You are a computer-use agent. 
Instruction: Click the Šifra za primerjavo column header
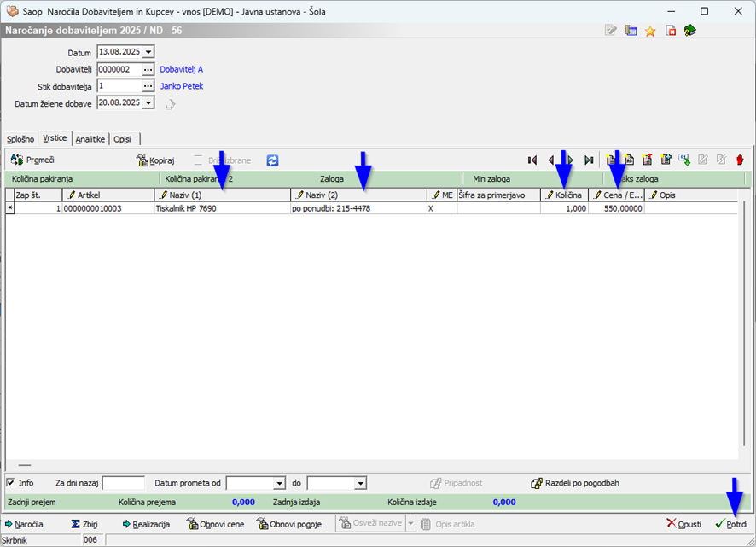pyautogui.click(x=498, y=195)
